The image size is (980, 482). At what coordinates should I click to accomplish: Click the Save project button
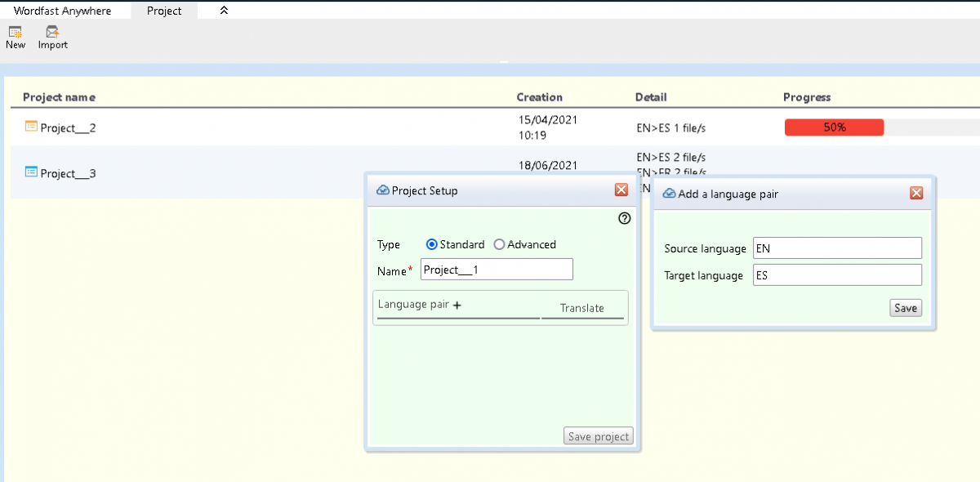[598, 436]
